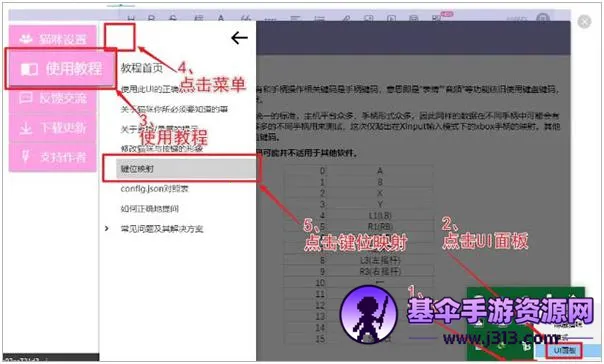
Task: Click the UI面板 button
Action: point(564,351)
